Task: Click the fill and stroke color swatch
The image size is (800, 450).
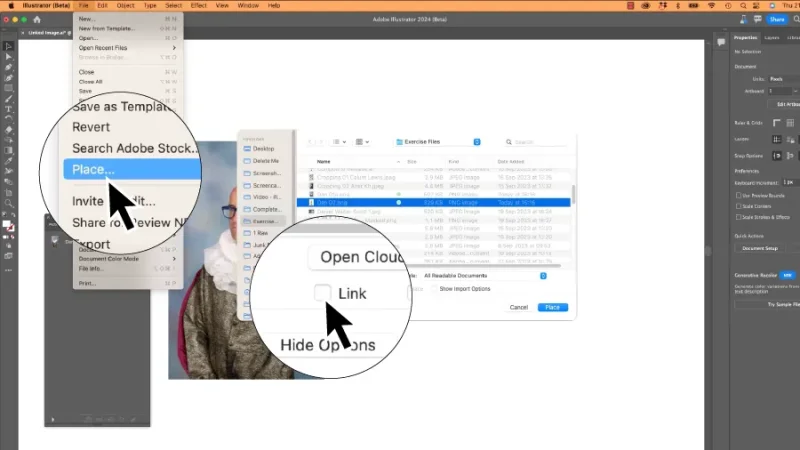Action: click(x=8, y=224)
